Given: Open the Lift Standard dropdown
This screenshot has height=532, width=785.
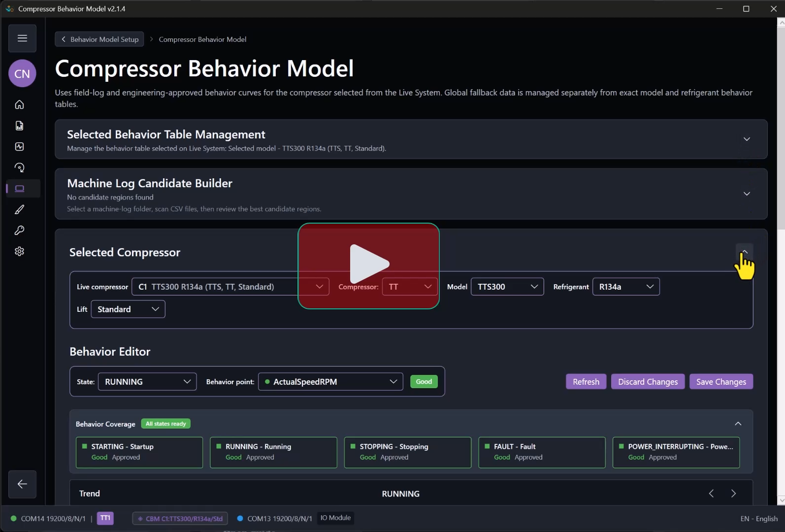Looking at the screenshot, I should point(128,309).
